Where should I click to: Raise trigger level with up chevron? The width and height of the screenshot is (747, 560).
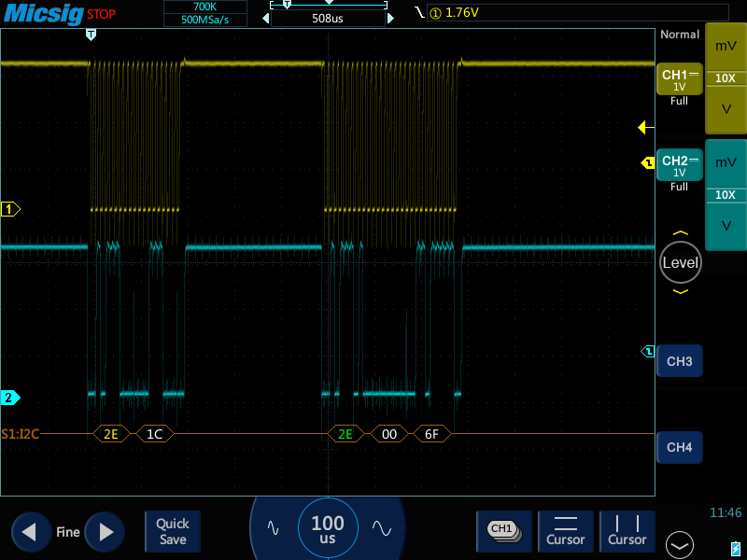681,233
